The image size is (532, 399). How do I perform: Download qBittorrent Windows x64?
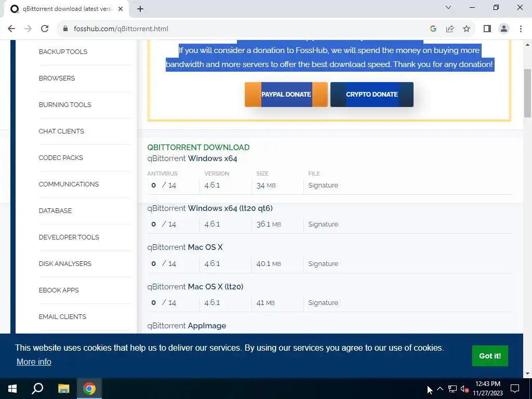point(192,158)
